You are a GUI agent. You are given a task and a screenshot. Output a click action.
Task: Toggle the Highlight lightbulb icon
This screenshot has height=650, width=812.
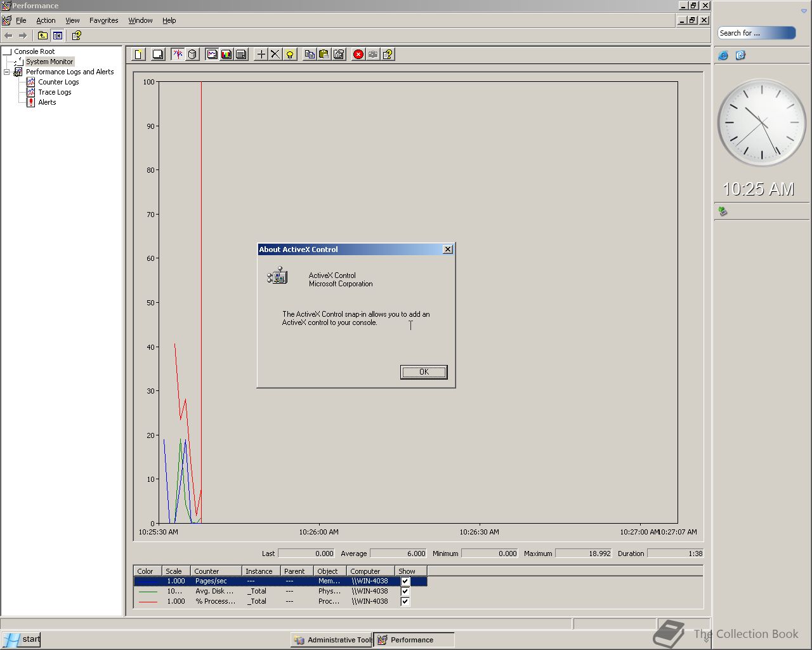pos(290,55)
